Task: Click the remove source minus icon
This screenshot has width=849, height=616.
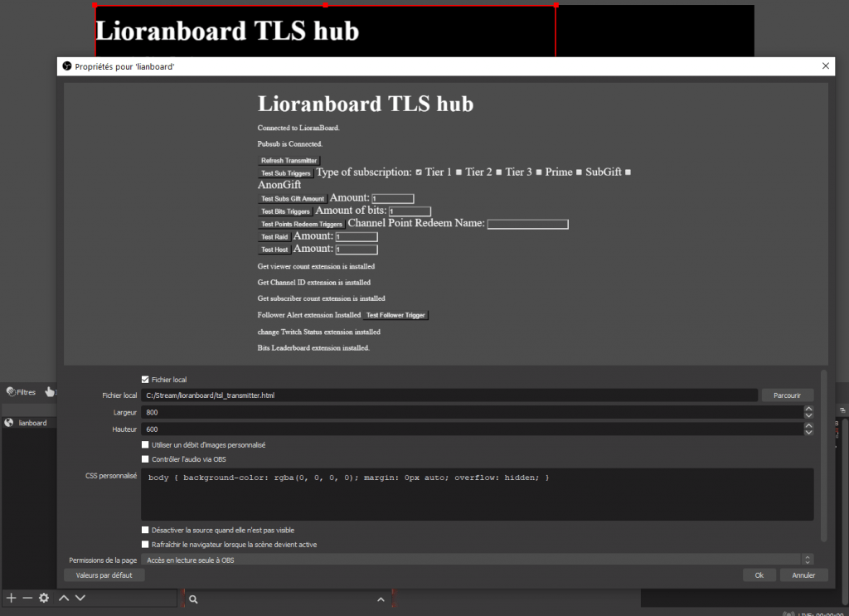Action: point(27,598)
